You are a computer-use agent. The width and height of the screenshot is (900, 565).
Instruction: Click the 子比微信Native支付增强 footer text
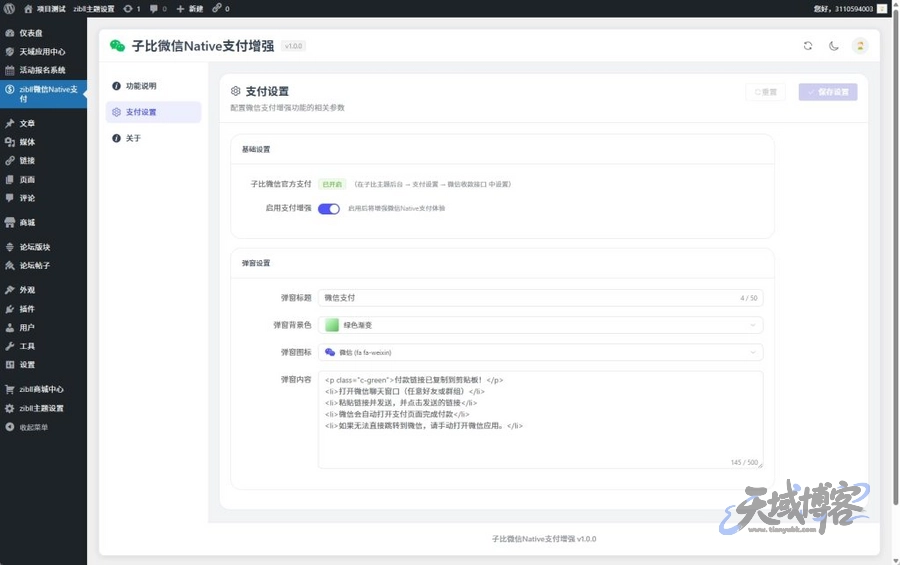click(x=544, y=539)
